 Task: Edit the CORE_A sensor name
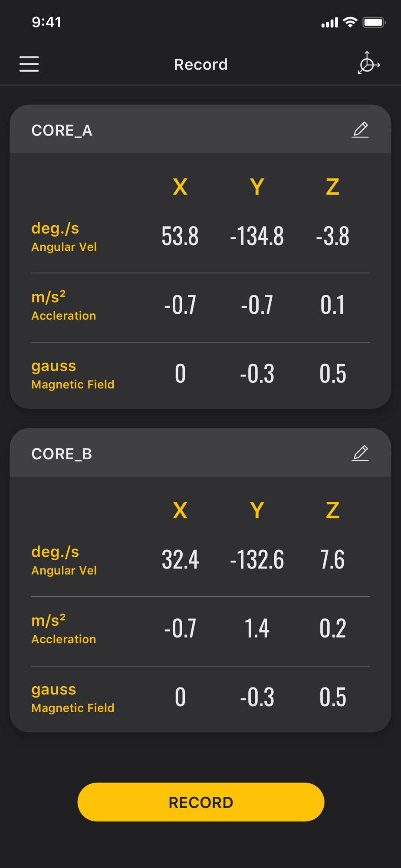pos(360,130)
